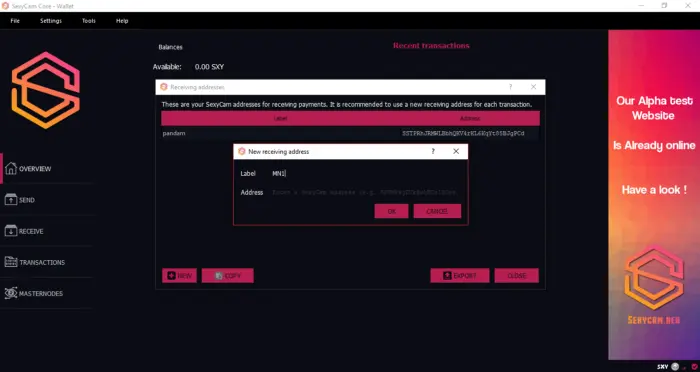Image resolution: width=700 pixels, height=372 pixels.
Task: Click the SexyCam logo in left sidebar
Action: tap(46, 90)
